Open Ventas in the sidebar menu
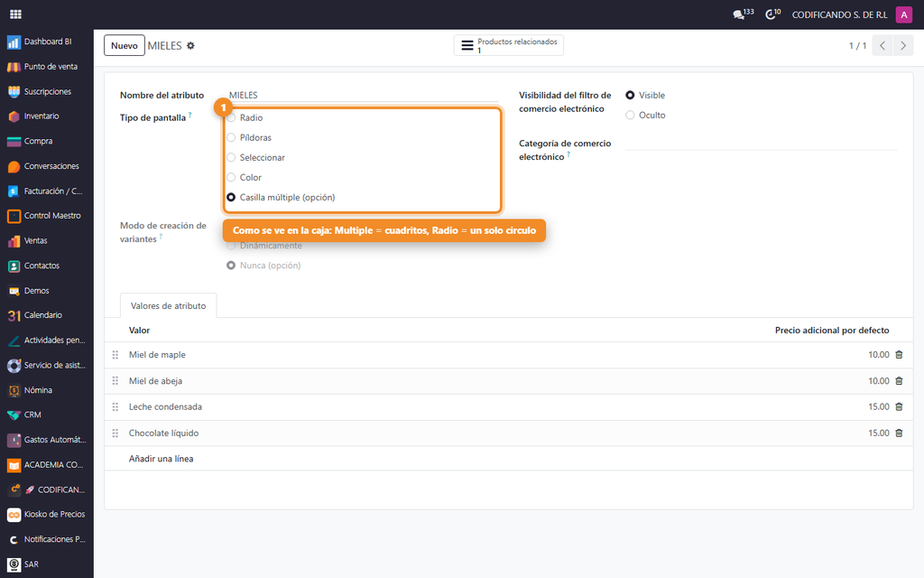This screenshot has width=924, height=578. click(47, 240)
